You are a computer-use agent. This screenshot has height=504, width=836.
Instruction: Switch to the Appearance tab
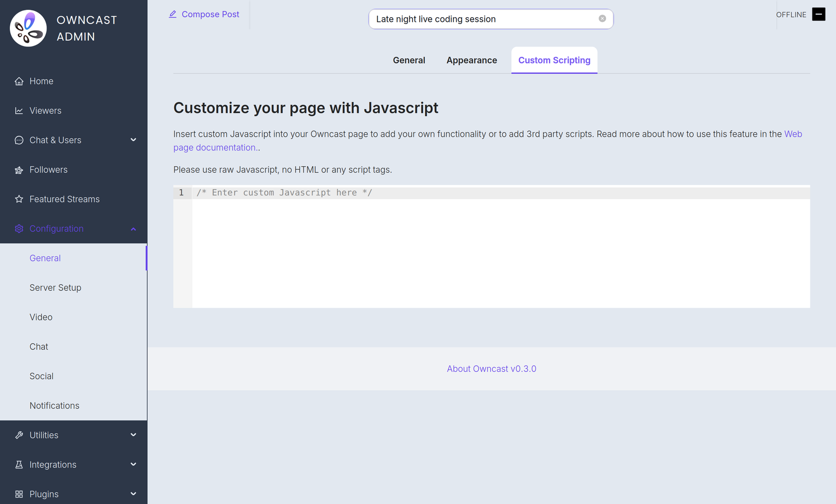pyautogui.click(x=472, y=60)
